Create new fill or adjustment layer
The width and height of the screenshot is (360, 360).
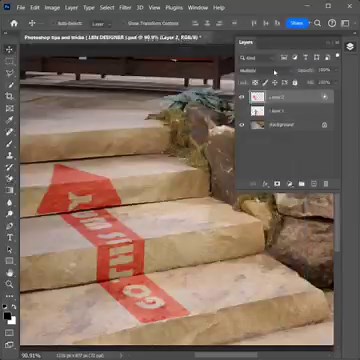(289, 184)
